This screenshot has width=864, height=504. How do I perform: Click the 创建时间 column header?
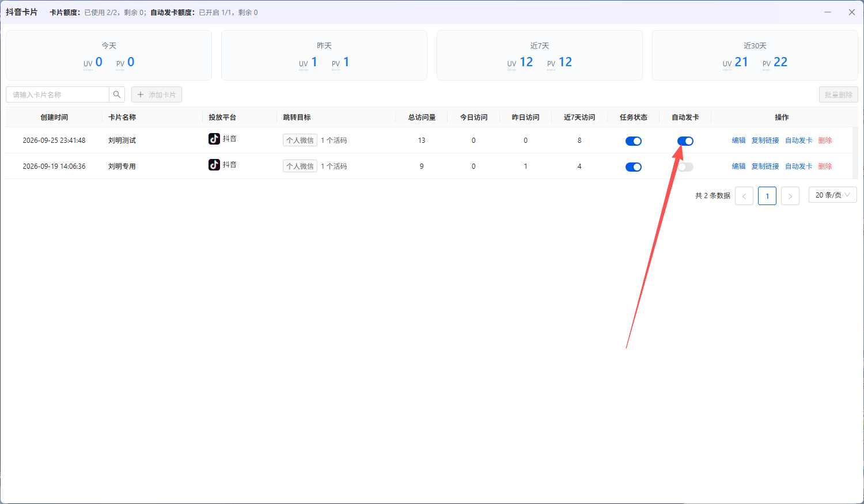click(x=54, y=118)
